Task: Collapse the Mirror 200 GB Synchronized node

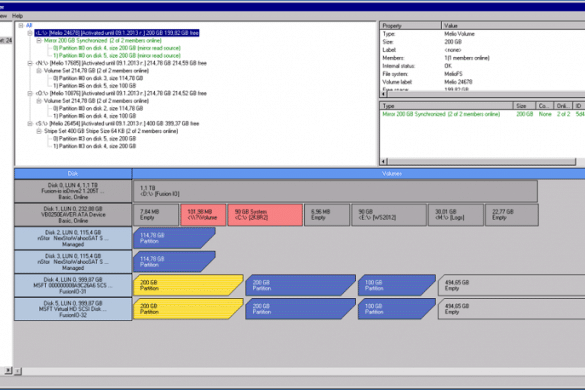Action: coord(39,40)
